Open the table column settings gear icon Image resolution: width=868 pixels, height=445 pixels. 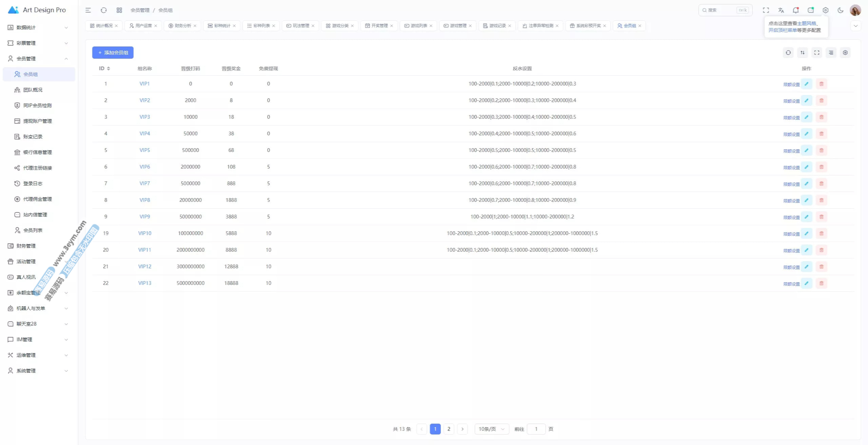(845, 53)
